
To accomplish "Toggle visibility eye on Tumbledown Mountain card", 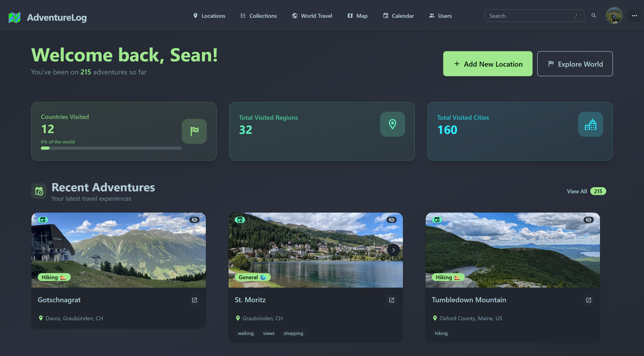I will click(588, 220).
